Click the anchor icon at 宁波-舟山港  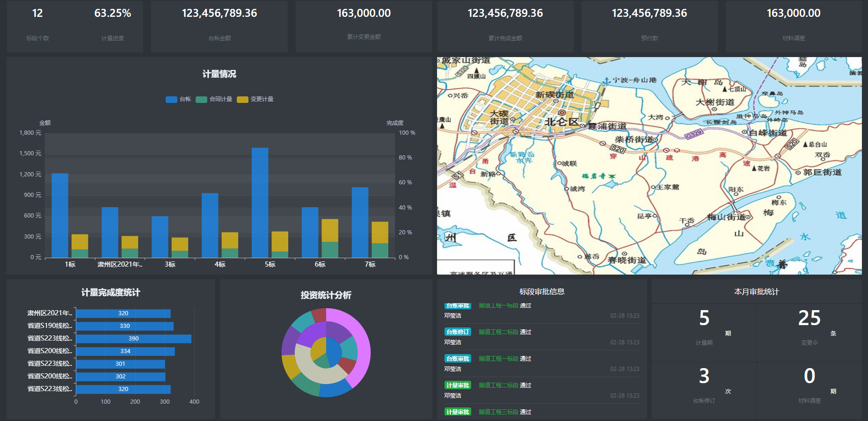pyautogui.click(x=607, y=80)
